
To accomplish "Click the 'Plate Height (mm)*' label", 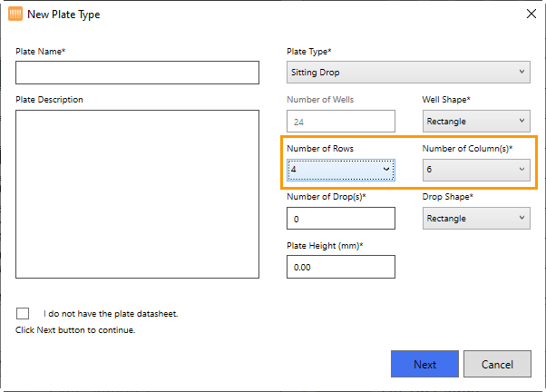I will pyautogui.click(x=325, y=246).
